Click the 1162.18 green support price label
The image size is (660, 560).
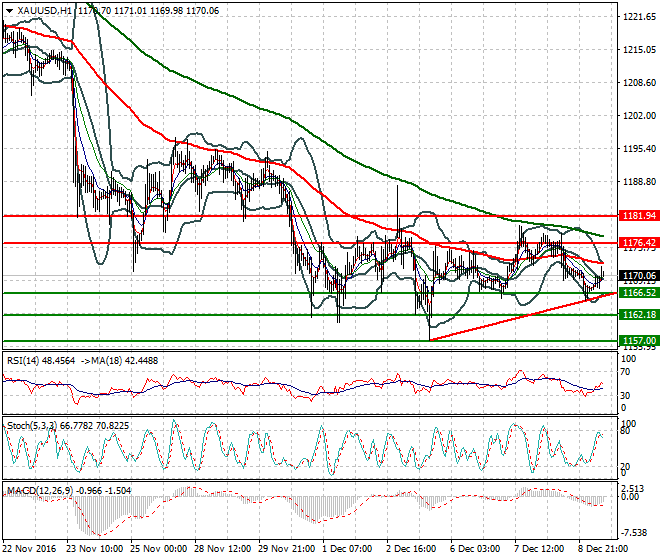coord(639,315)
